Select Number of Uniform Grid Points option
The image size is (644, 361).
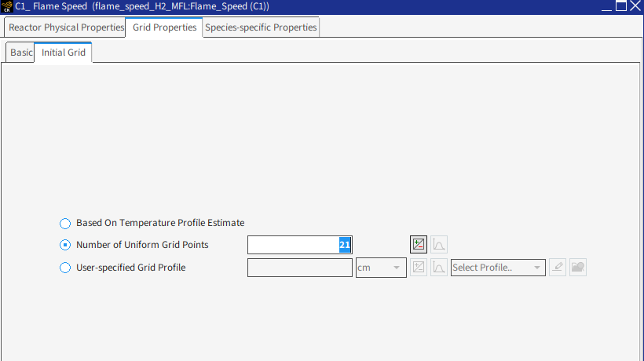point(65,245)
